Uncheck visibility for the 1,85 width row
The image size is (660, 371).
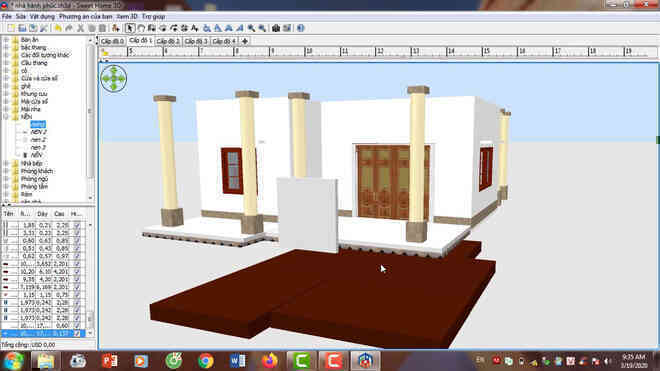[x=77, y=226]
